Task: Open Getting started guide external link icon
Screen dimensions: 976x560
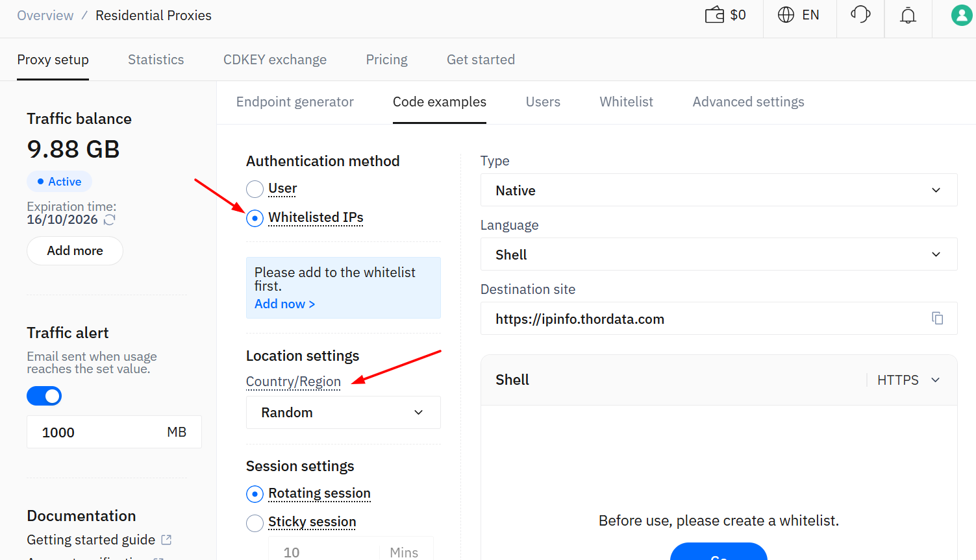Action: (166, 539)
